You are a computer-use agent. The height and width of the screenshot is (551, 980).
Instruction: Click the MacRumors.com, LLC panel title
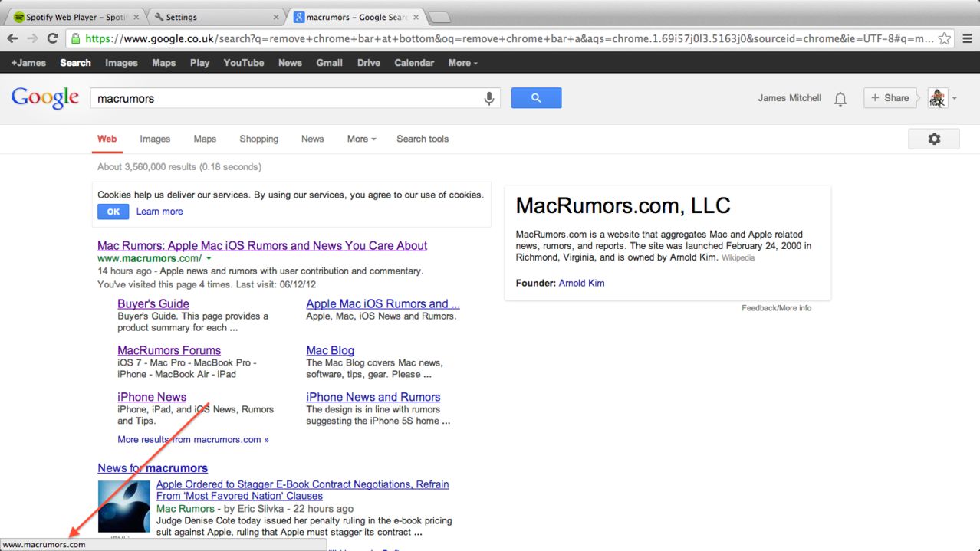[623, 205]
